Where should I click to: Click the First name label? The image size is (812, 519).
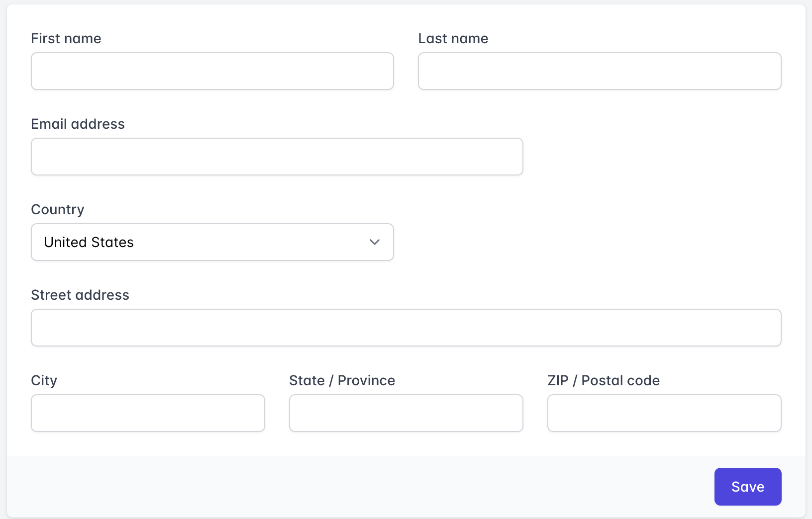point(66,38)
